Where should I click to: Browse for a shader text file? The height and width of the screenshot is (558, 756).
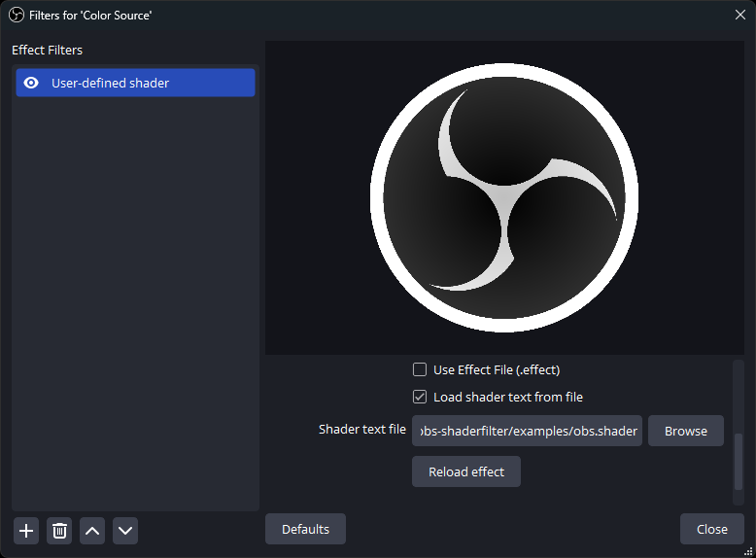pos(686,431)
